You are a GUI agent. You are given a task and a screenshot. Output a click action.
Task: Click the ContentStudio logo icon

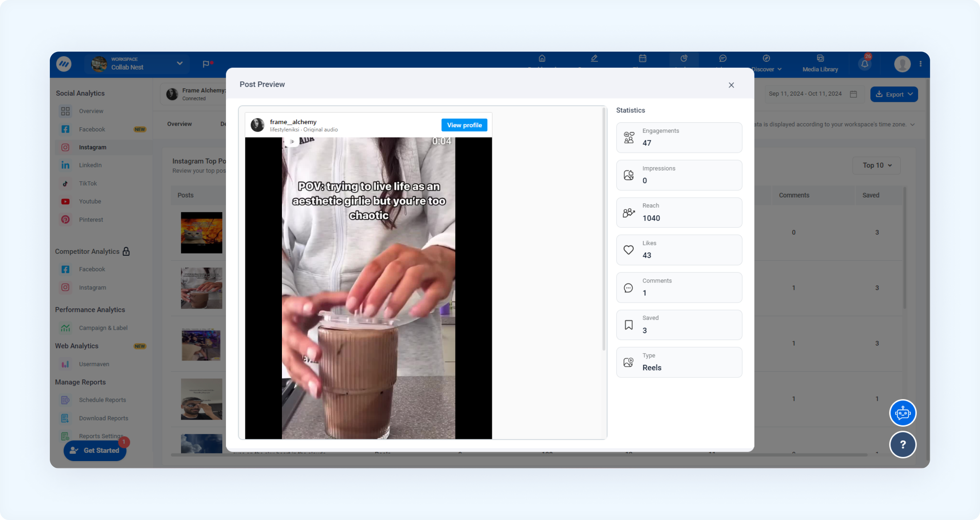coord(64,64)
